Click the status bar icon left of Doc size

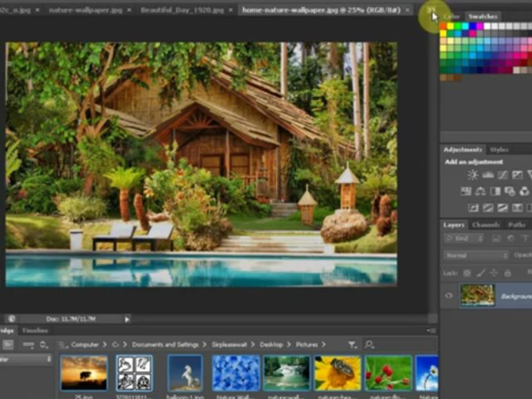click(x=11, y=319)
